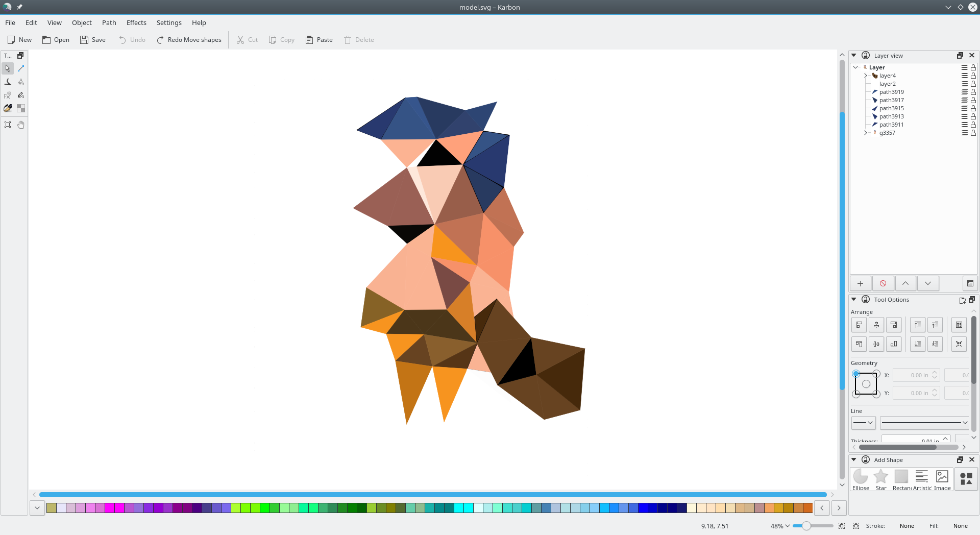This screenshot has width=980, height=535.
Task: Select the top-left reference point in Geometry
Action: 856,374
